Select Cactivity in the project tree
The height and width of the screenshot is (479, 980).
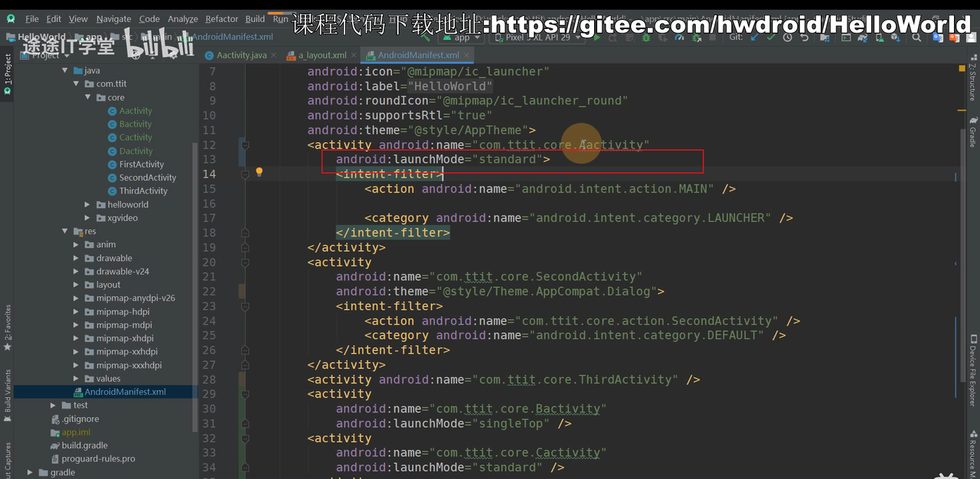click(136, 137)
